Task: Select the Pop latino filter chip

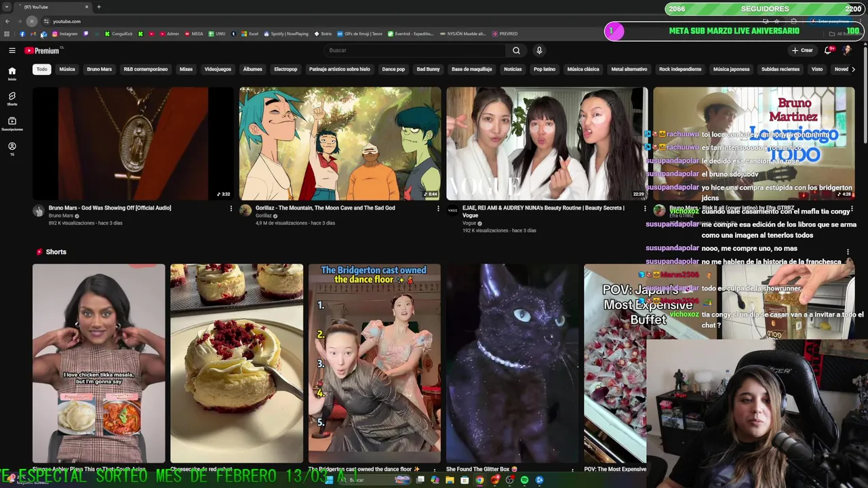Action: pos(545,69)
